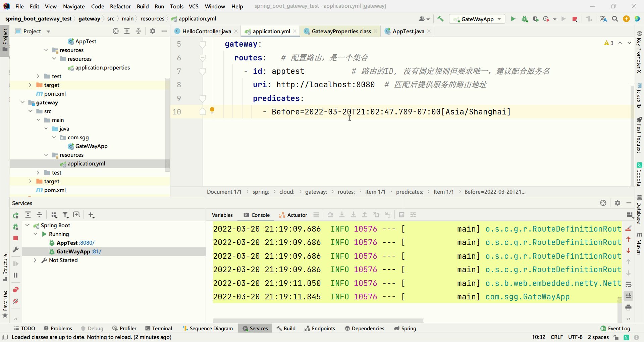
Task: Collapse the main folder under gateway
Action: [x=38, y=120]
